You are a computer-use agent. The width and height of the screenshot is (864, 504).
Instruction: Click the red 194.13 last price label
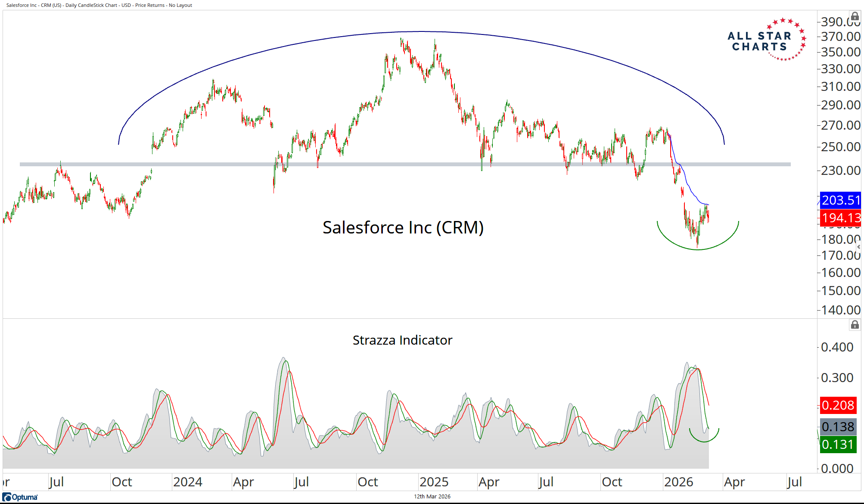click(x=840, y=218)
